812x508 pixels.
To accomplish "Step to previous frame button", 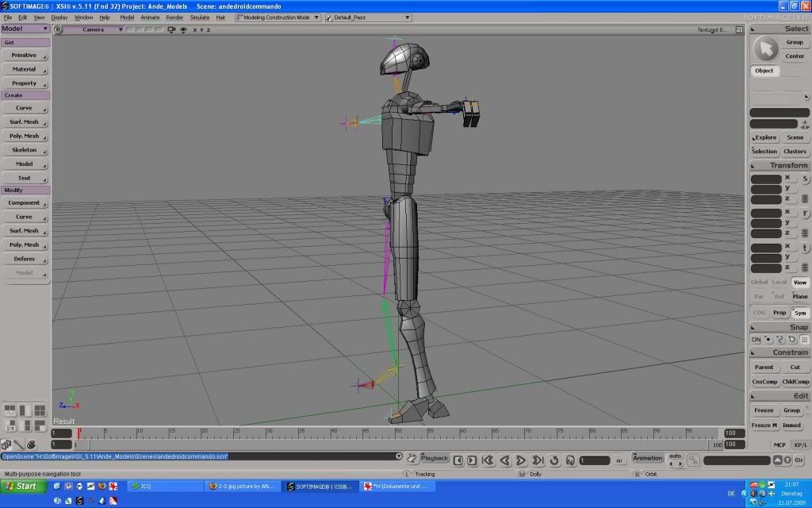I will pyautogui.click(x=458, y=460).
